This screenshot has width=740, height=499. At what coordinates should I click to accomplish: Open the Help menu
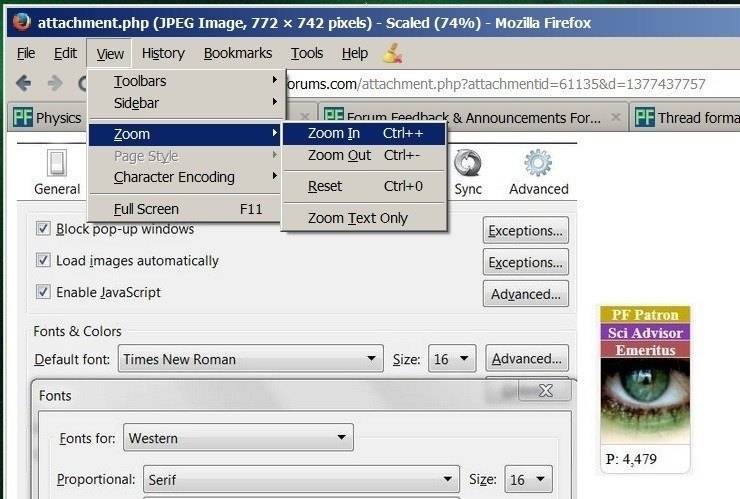click(x=355, y=53)
